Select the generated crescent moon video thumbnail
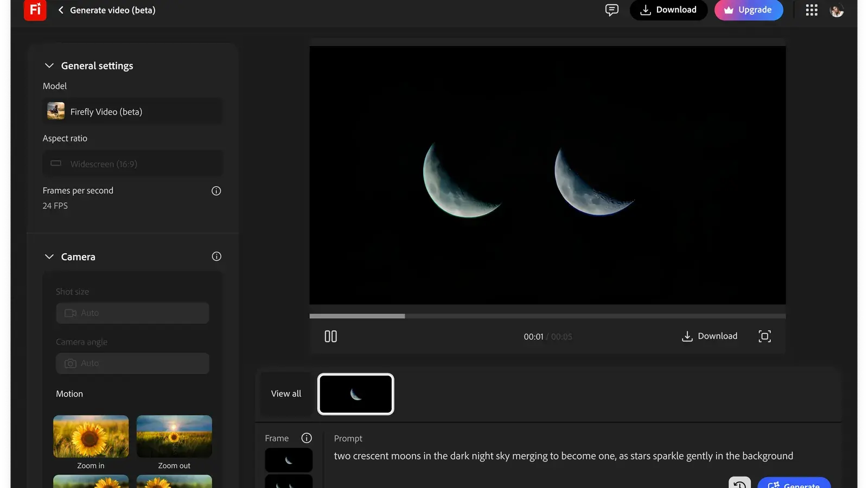 pos(355,394)
